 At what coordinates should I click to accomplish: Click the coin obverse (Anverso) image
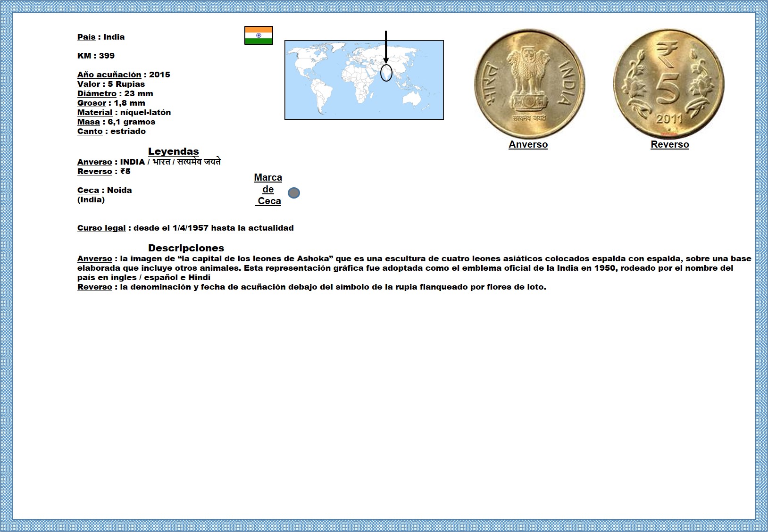coord(530,84)
